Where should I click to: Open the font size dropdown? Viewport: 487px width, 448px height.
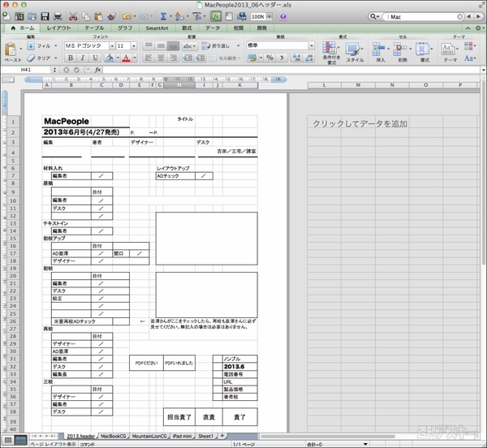click(x=134, y=46)
